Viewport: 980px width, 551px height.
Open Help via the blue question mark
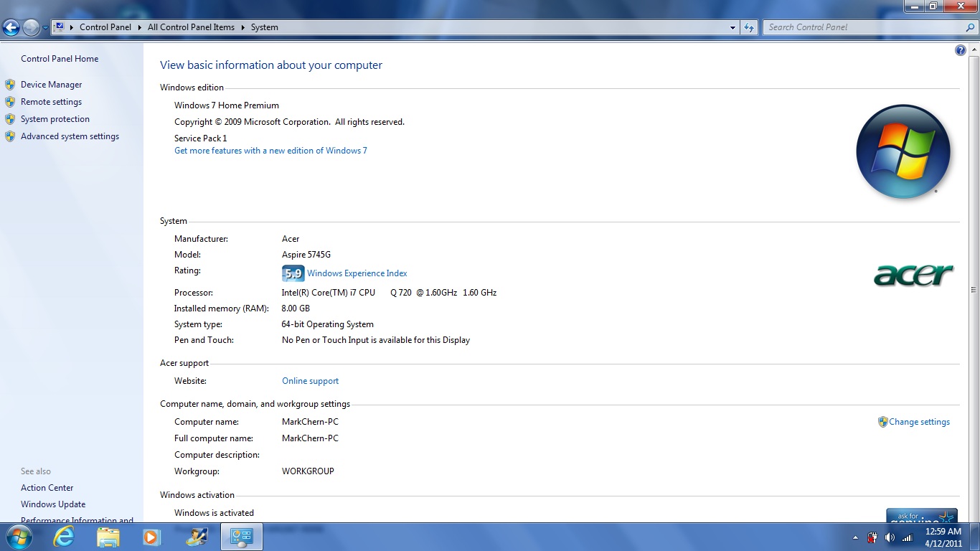(x=961, y=50)
